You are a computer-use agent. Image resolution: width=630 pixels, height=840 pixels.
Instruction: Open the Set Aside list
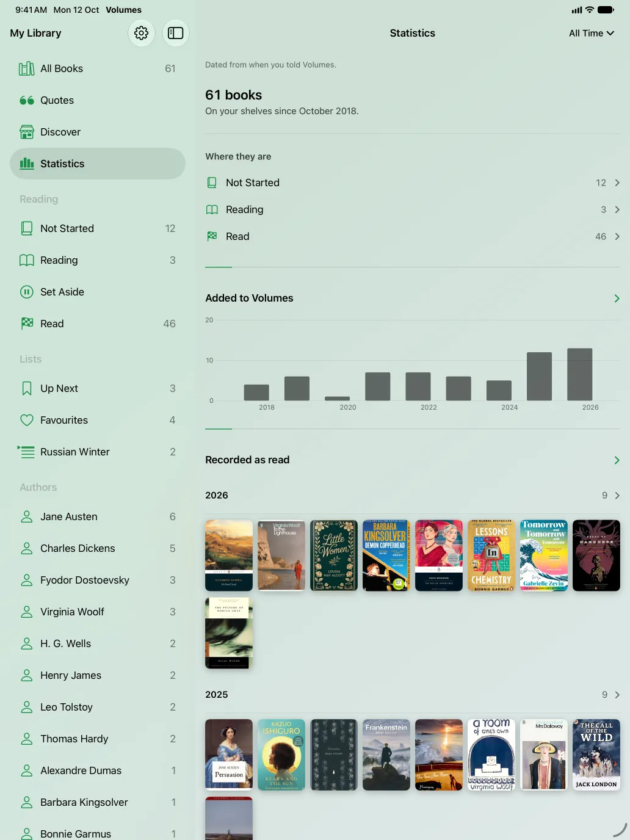pyautogui.click(x=98, y=292)
